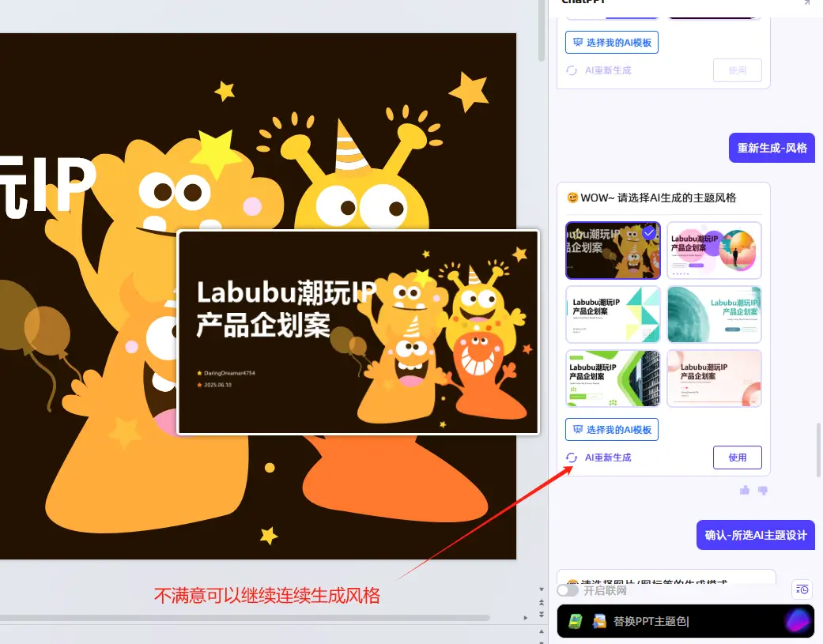Screen dimensions: 823x644
Task: Click the slide editor vertical scrollbar thumb
Action: [542, 30]
